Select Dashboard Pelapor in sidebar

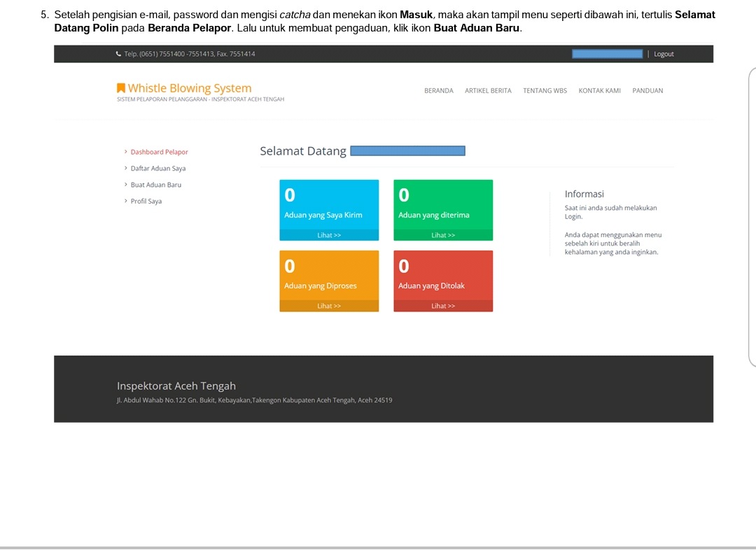[159, 152]
